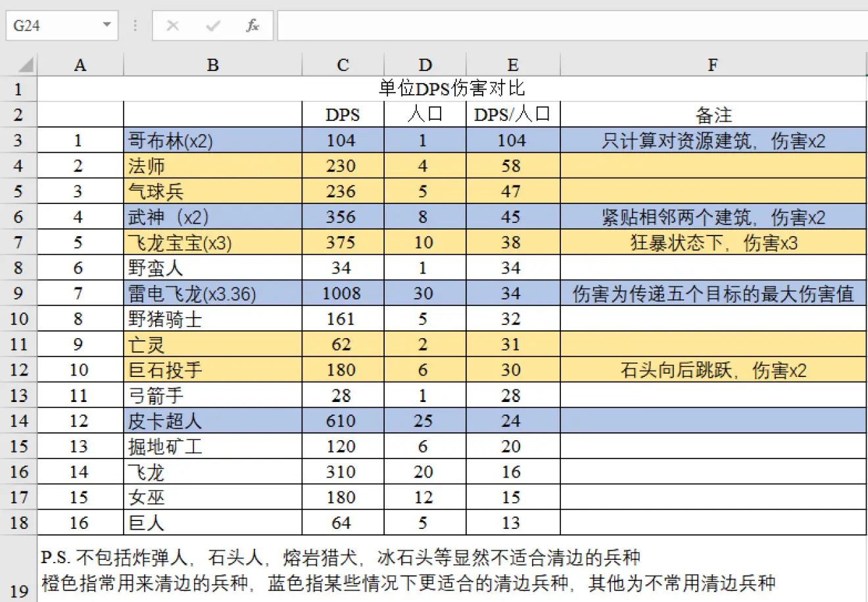The height and width of the screenshot is (602, 868).
Task: Open the Insert Function fx icon
Action: [253, 26]
